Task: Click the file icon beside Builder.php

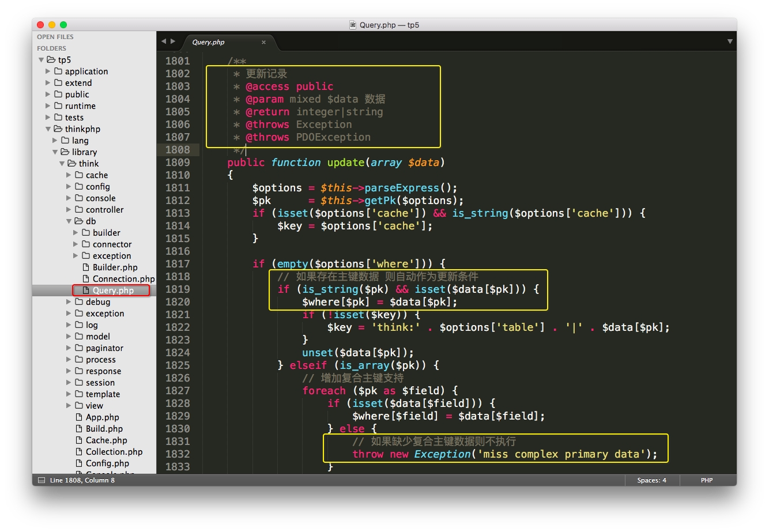Action: point(86,267)
